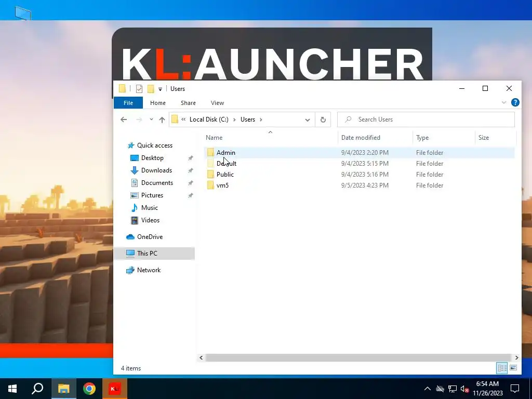Open the File Explorer Help icon

(x=515, y=102)
